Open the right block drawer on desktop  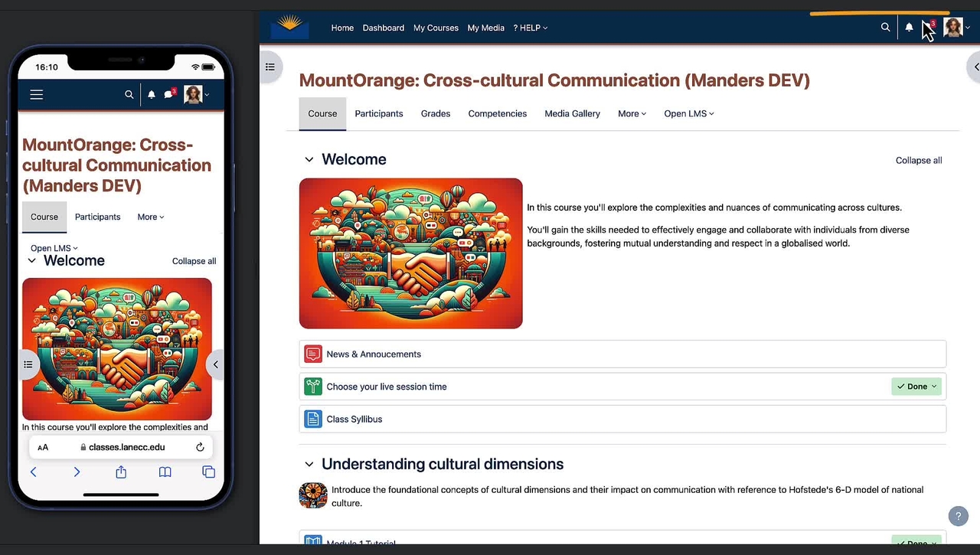coord(975,67)
